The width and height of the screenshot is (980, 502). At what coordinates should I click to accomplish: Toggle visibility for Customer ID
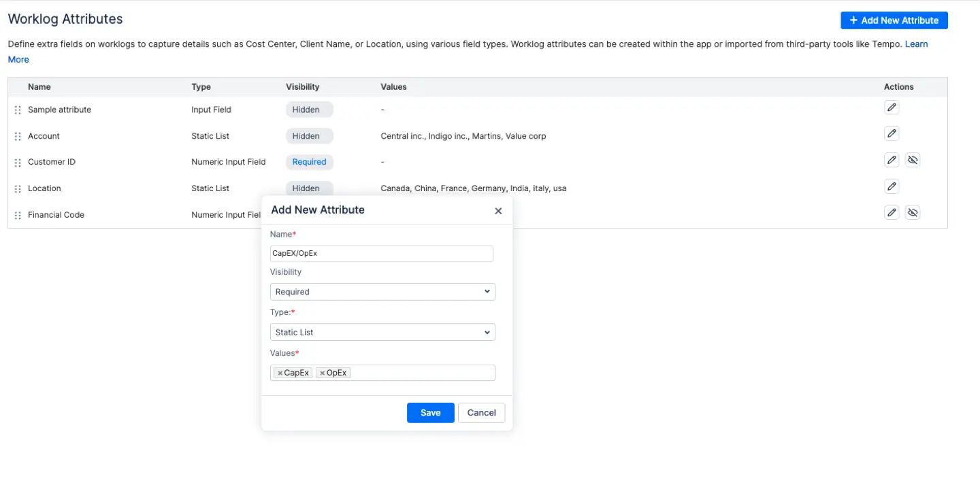point(913,159)
